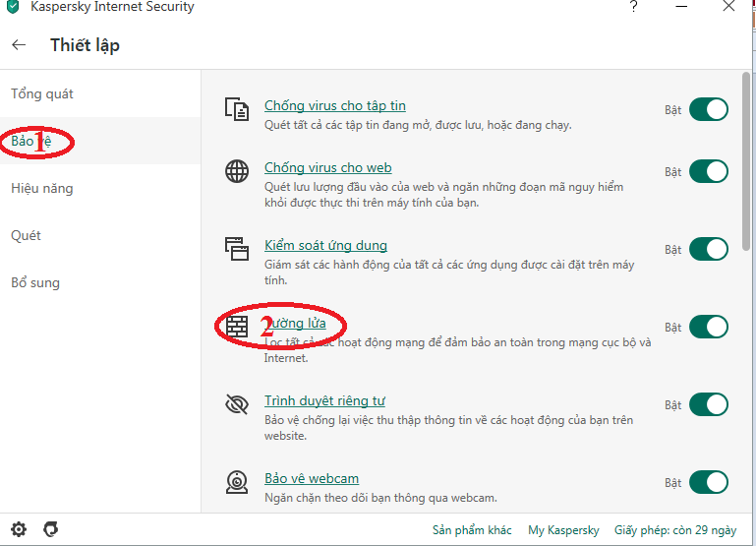756x546 pixels.
Task: Click the firewall brick wall icon
Action: (x=237, y=327)
